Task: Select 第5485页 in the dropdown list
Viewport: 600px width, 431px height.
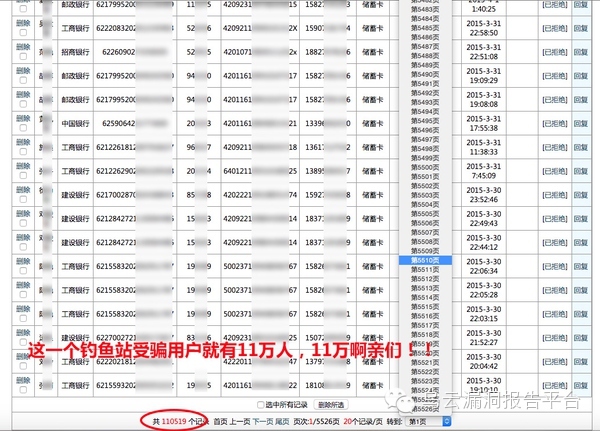Action: pos(425,28)
